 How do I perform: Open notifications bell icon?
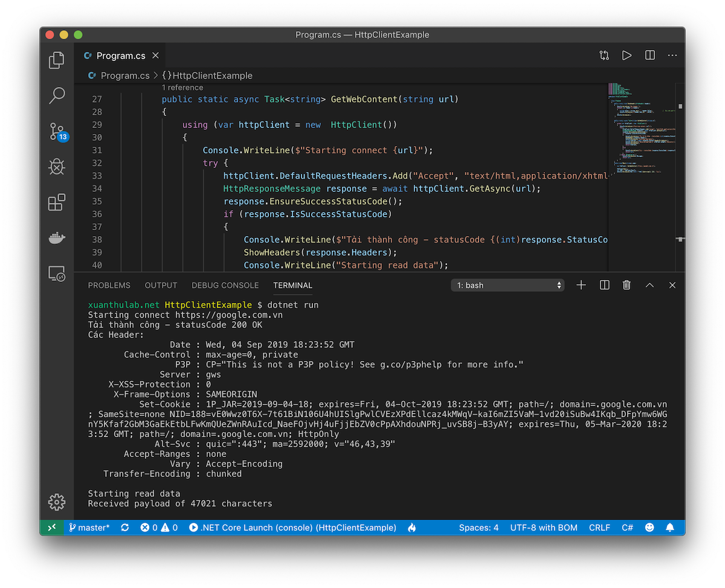pyautogui.click(x=670, y=527)
